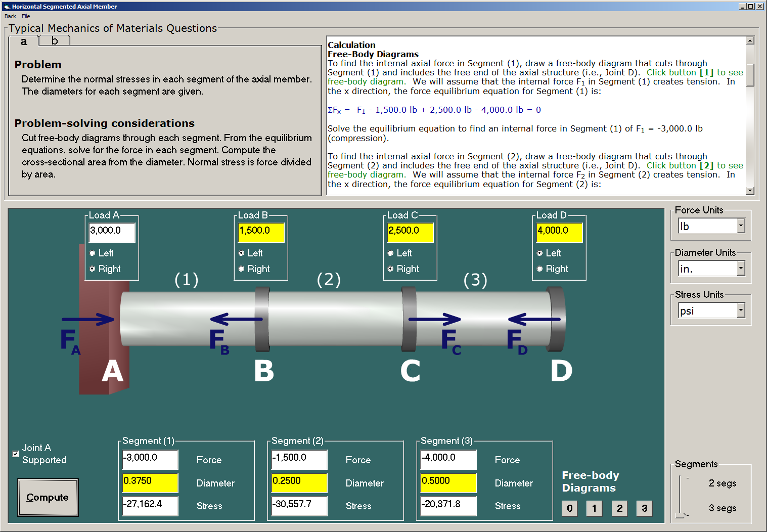Open the File menu

(x=26, y=16)
